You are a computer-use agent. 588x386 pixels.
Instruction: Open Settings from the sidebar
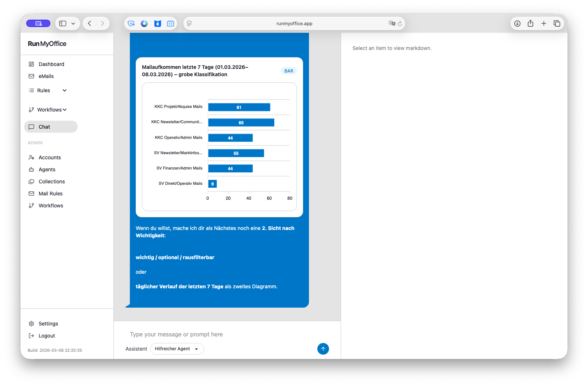click(48, 324)
